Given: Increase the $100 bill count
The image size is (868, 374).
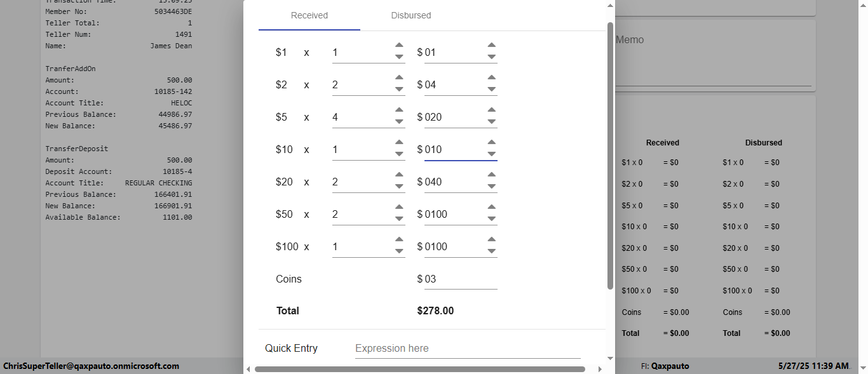Looking at the screenshot, I should tap(399, 240).
